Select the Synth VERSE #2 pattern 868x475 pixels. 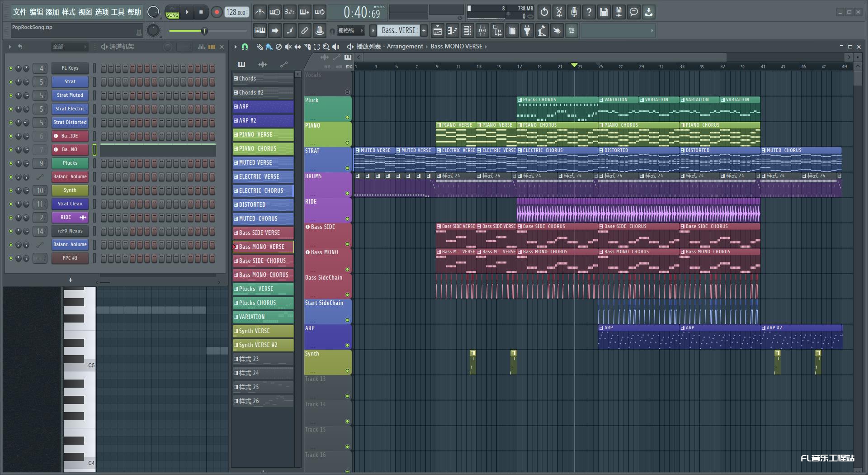(263, 345)
